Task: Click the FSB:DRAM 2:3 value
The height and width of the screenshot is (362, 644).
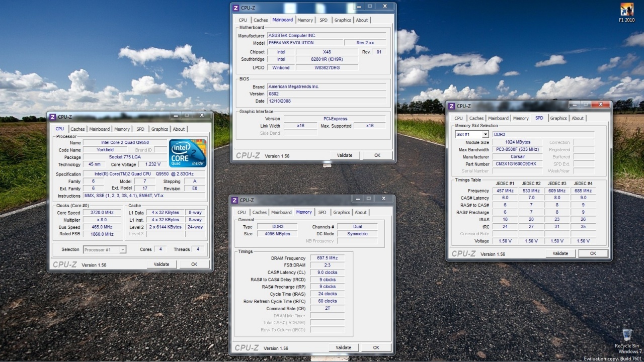Action: (328, 265)
